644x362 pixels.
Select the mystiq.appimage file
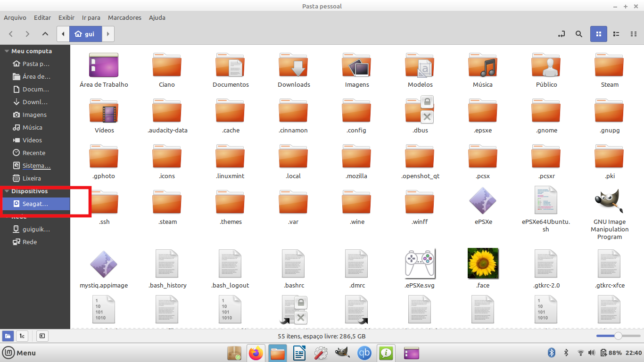(x=104, y=264)
